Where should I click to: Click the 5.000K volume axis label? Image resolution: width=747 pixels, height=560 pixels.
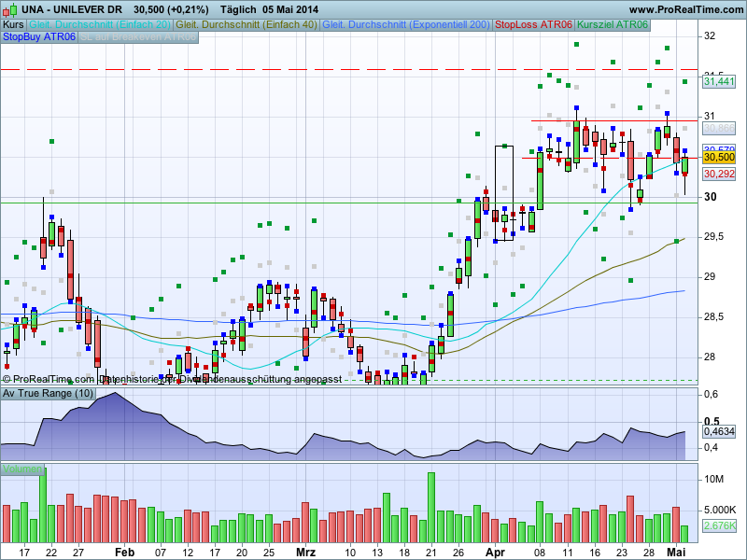[x=719, y=510]
